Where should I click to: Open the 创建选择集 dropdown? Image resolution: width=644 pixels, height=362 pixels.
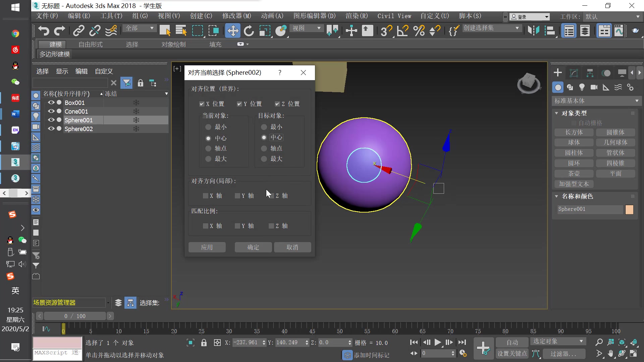click(517, 28)
